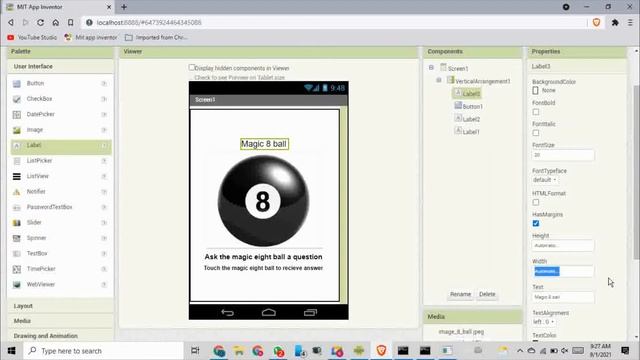Open Task View on taskbar
Image resolution: width=640 pixels, height=360 pixels.
click(195, 351)
